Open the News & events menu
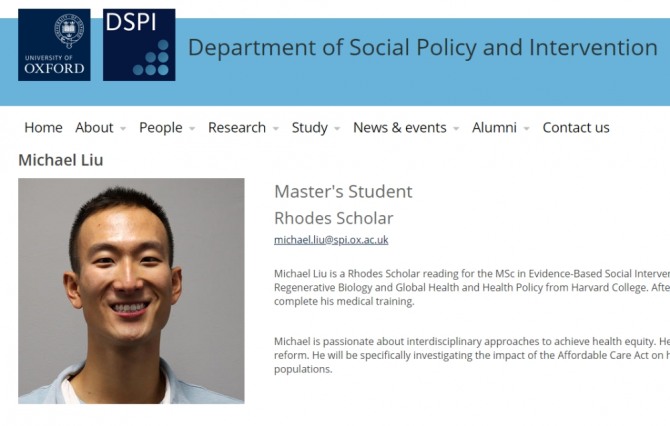The image size is (670, 426). coord(399,128)
